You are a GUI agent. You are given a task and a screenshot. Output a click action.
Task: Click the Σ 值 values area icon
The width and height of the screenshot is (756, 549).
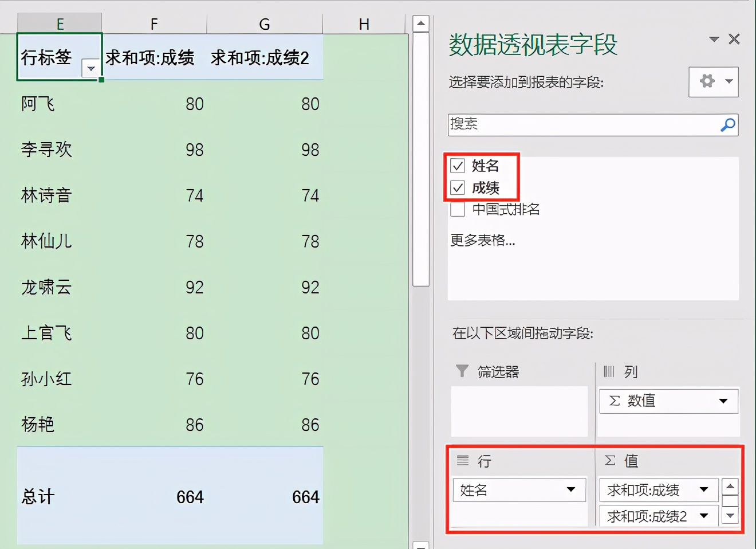[611, 460]
